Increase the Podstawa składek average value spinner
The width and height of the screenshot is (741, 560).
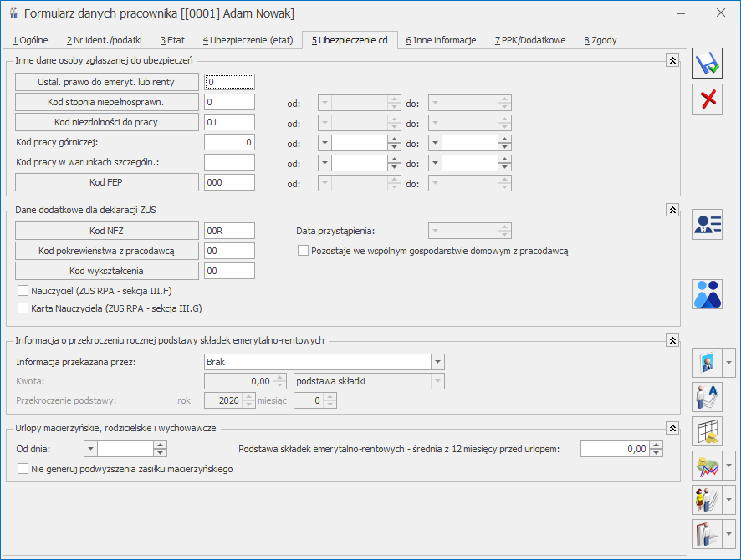tap(656, 445)
